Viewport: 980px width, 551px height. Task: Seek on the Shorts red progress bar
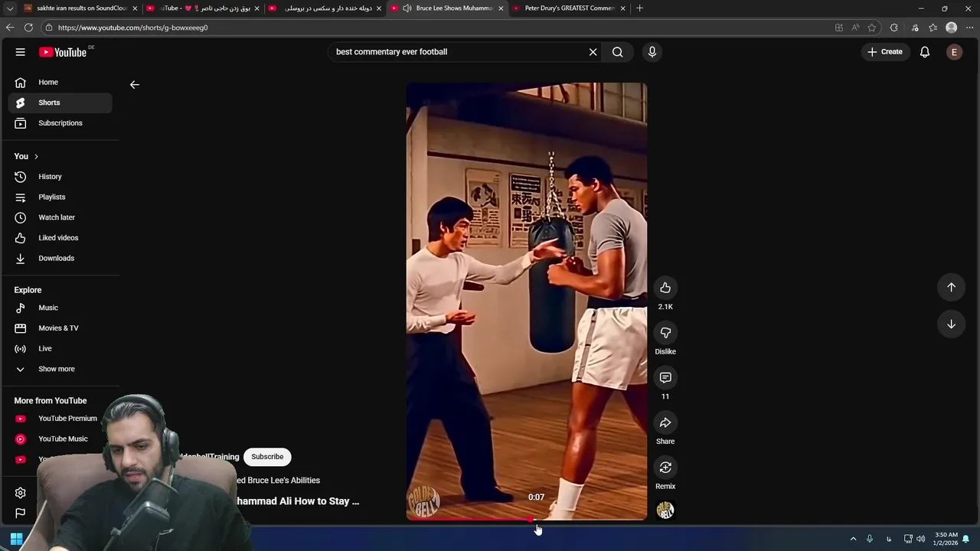coord(526,520)
